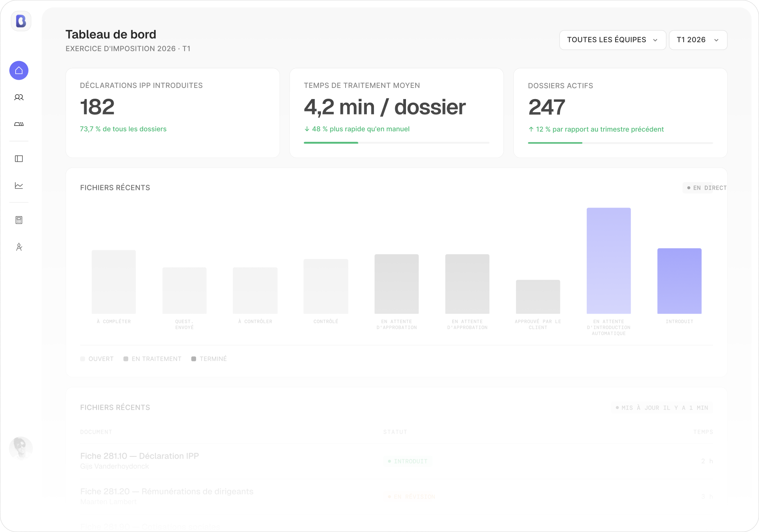The height and width of the screenshot is (532, 759).
Task: Open Fiche 281.20 Rémunérations de dirigeants row
Action: (396, 497)
